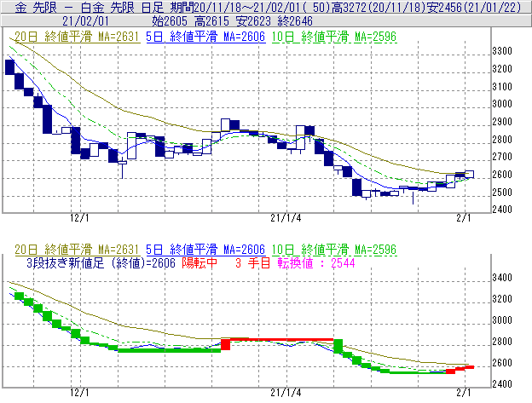
Task: Click the 2/1 date label under upper chart
Action: pos(464,217)
